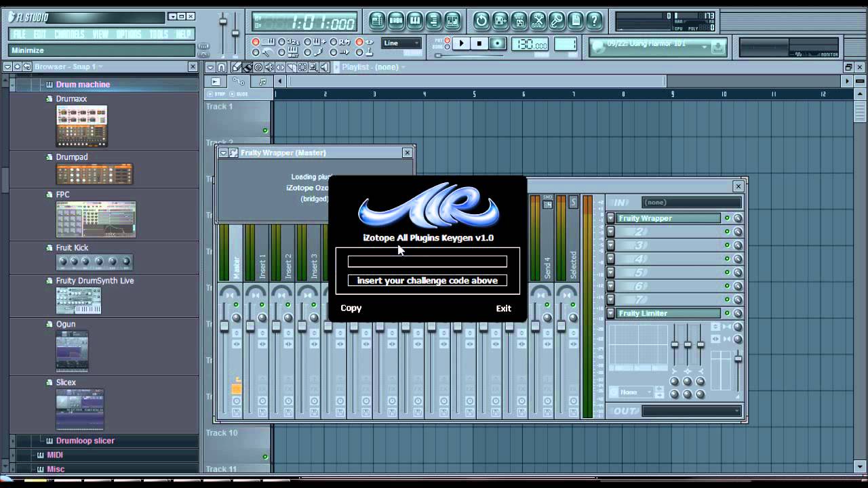The image size is (868, 488).
Task: Select the Zoom tool in Playlist toolbar
Action: (313, 67)
